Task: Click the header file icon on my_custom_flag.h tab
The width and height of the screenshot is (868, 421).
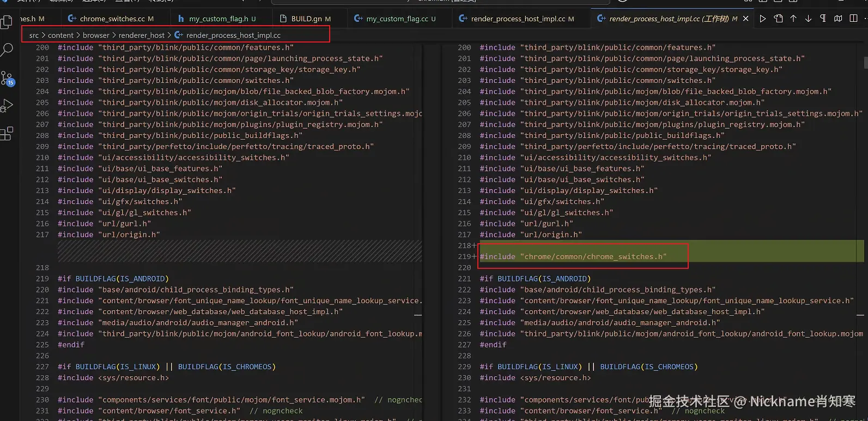Action: pyautogui.click(x=181, y=19)
